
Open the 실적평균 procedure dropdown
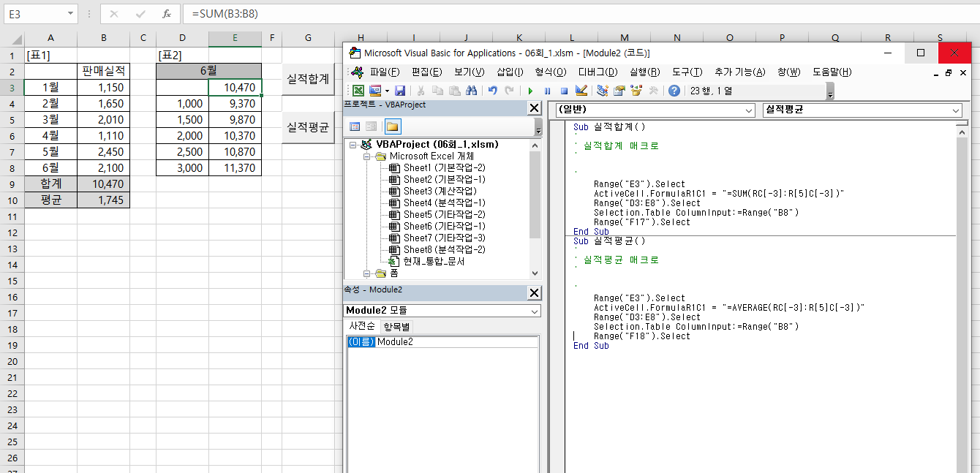coord(956,110)
